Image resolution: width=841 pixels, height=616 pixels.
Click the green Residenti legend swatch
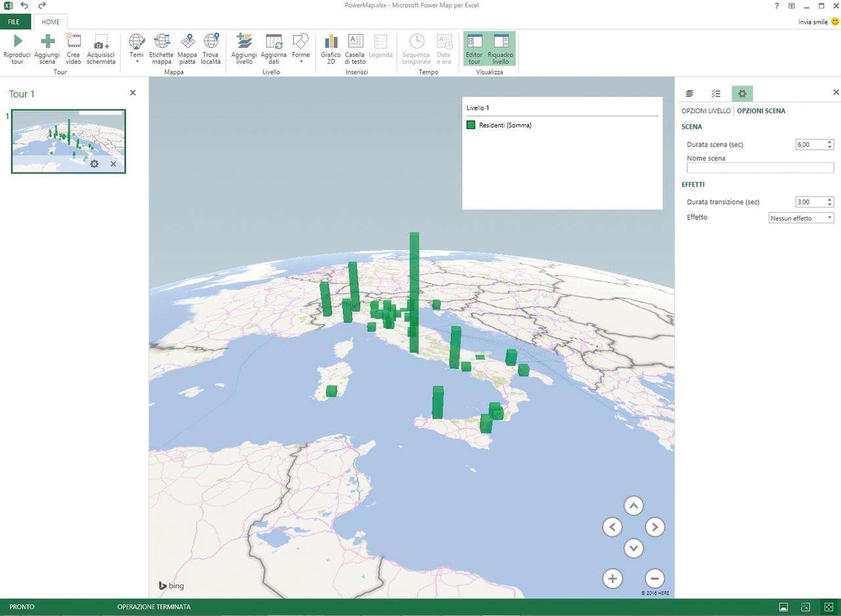[x=470, y=125]
